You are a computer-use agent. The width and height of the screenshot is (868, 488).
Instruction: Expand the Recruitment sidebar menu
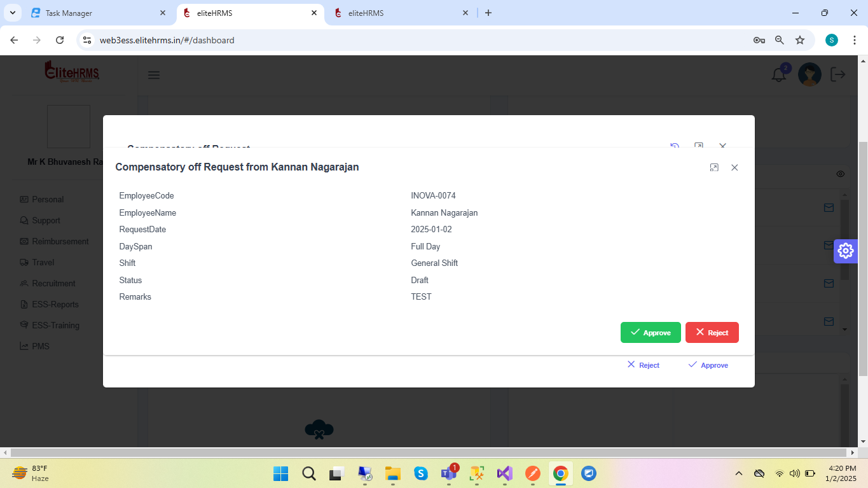[x=53, y=283]
